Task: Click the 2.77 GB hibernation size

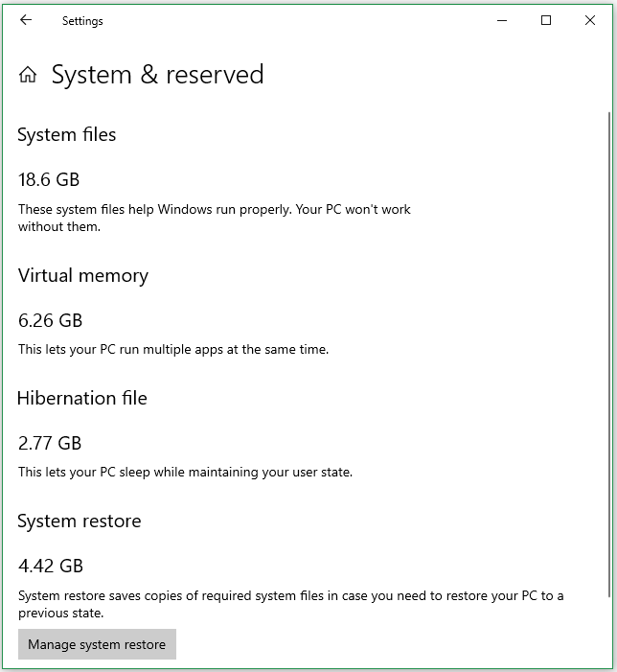Action: [50, 443]
